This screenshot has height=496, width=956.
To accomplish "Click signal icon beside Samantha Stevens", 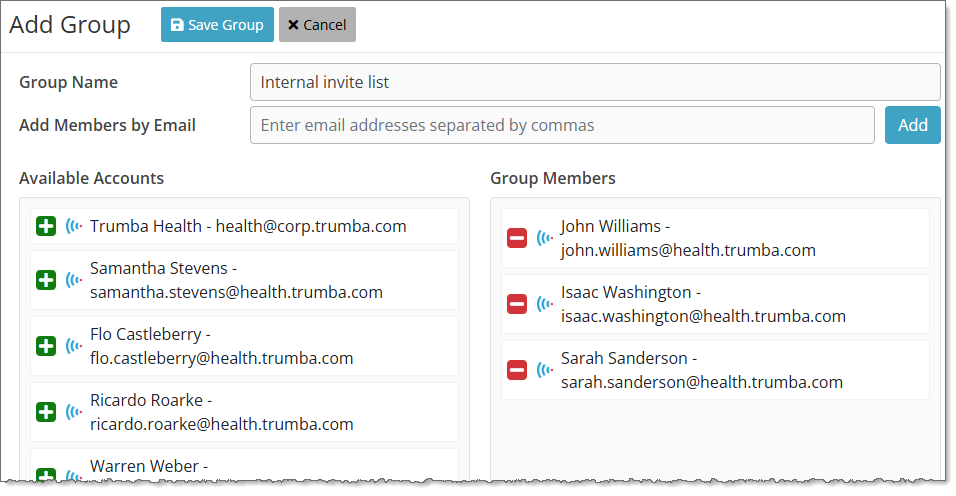I will click(74, 280).
